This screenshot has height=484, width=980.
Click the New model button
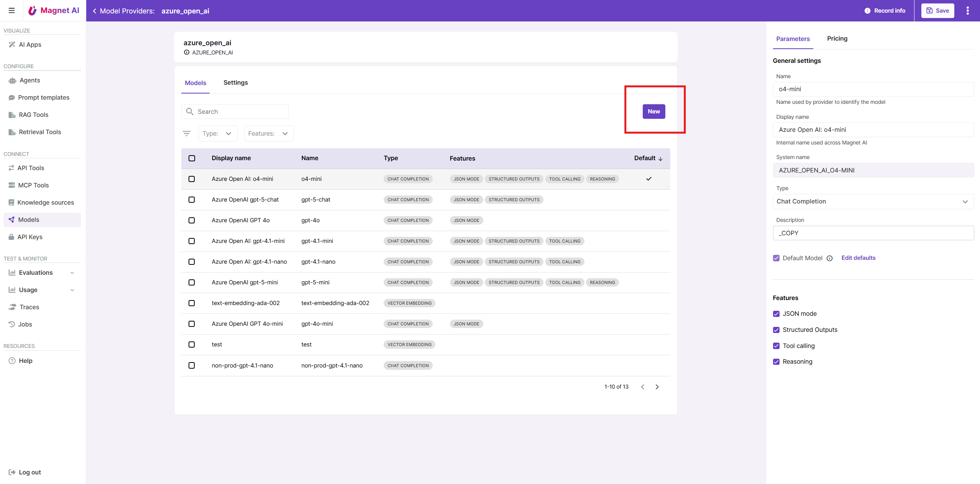[653, 112]
